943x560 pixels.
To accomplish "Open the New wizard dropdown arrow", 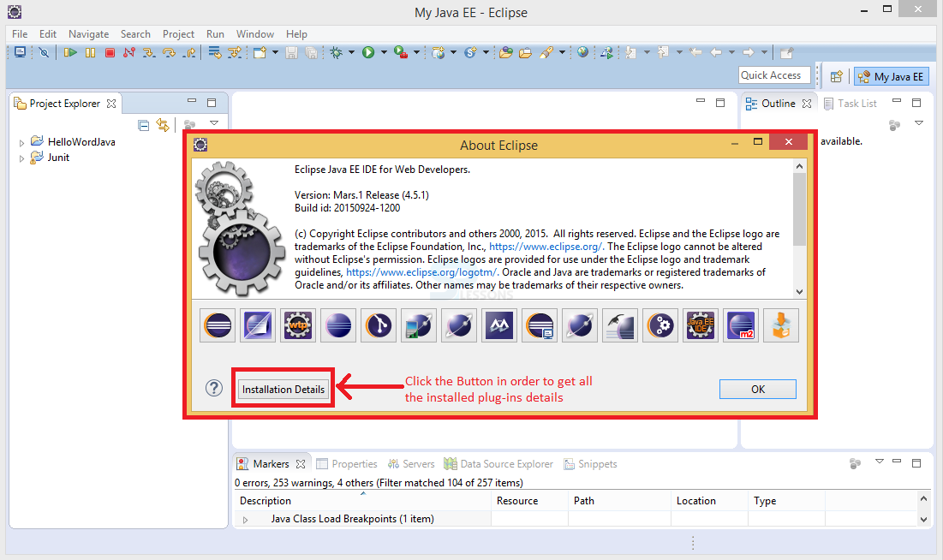I will 276,52.
